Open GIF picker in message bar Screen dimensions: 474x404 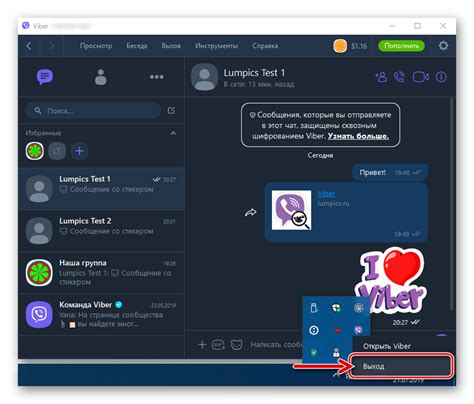click(x=218, y=344)
